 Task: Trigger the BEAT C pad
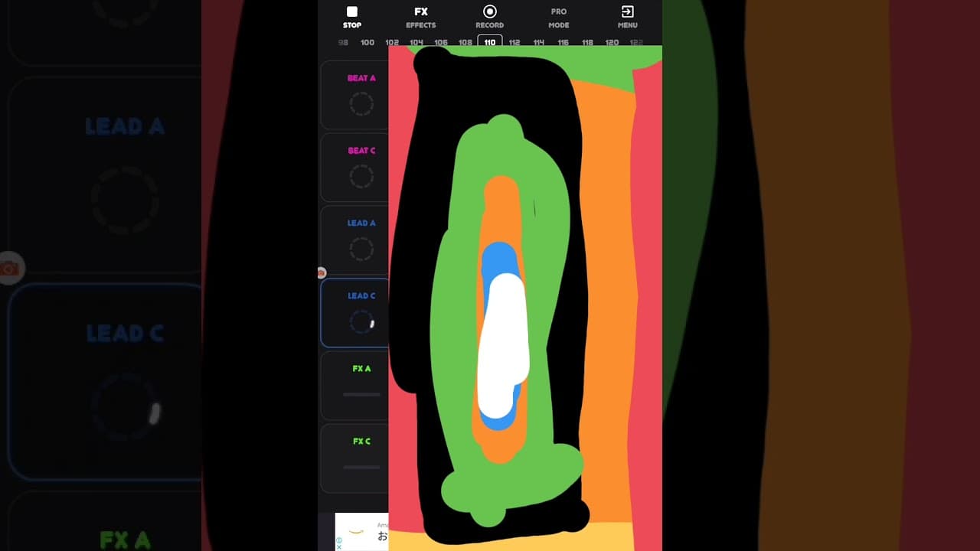click(x=355, y=168)
